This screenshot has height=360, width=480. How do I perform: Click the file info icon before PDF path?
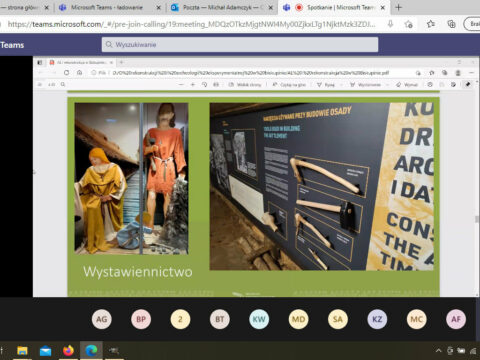click(x=94, y=72)
